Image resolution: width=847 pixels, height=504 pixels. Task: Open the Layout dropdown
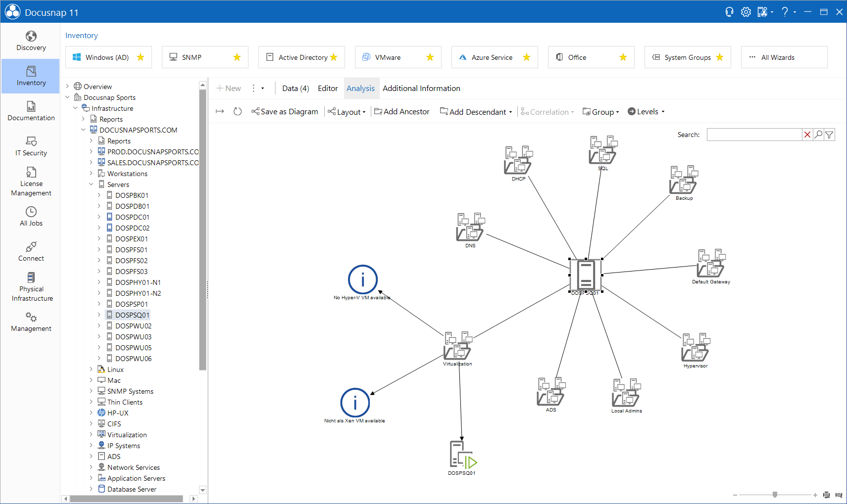coord(347,112)
